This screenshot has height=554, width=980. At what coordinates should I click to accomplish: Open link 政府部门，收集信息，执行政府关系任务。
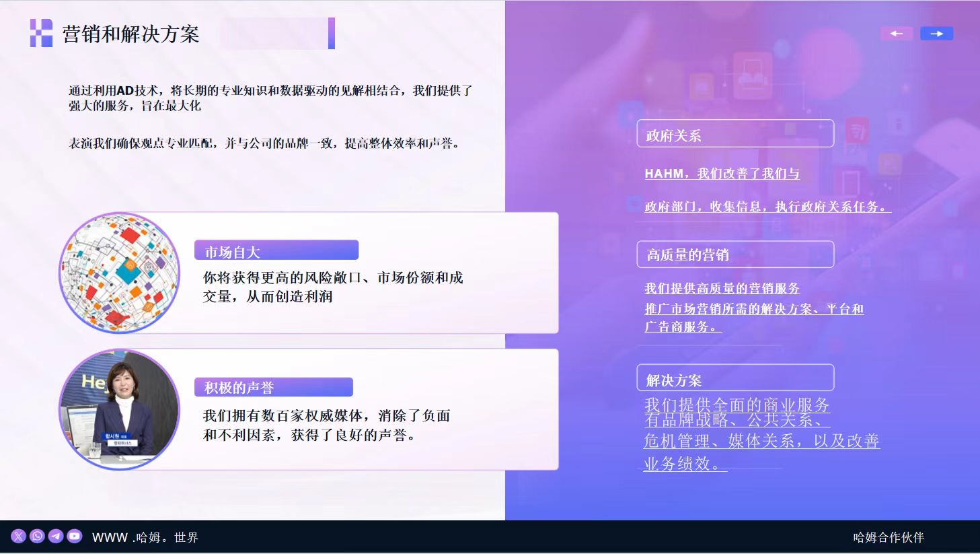pyautogui.click(x=767, y=207)
